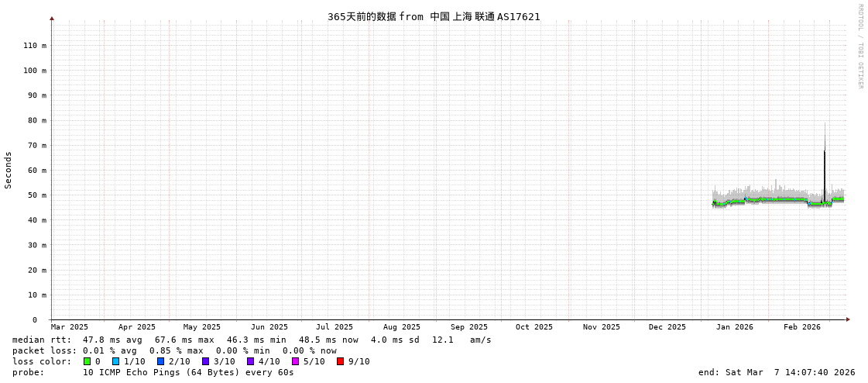
Task: Click the RRDTOOL / TOBI OETIKER watermark
Action: pos(859,47)
